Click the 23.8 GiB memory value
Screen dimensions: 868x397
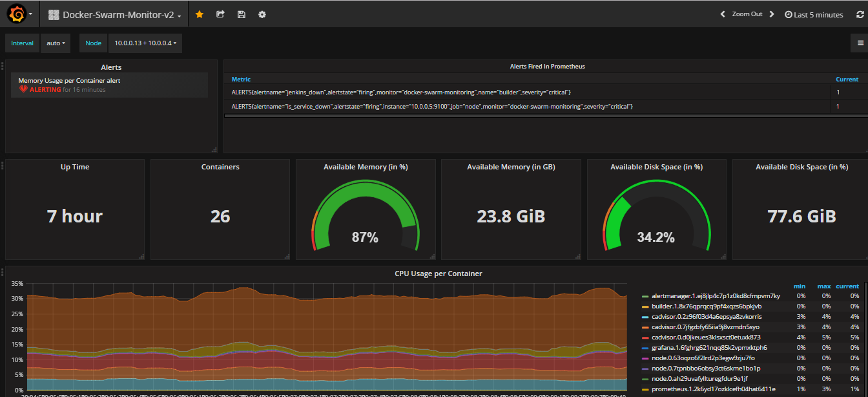tap(511, 216)
